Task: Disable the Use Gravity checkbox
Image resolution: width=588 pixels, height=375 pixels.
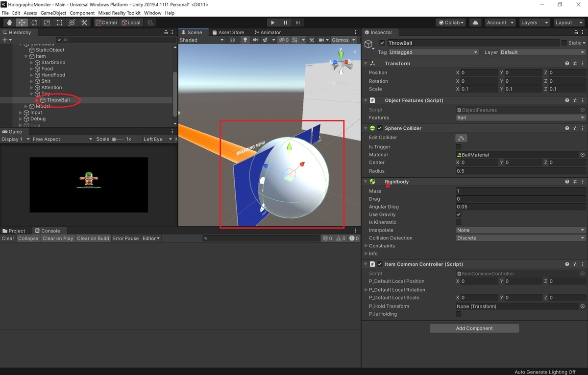Action: tap(459, 214)
